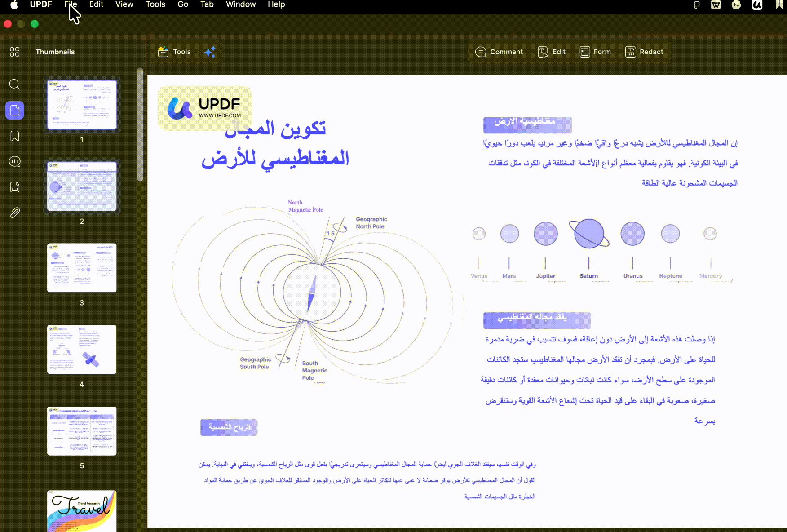Image resolution: width=787 pixels, height=532 pixels.
Task: Click the Jupiter planet label
Action: [545, 276]
